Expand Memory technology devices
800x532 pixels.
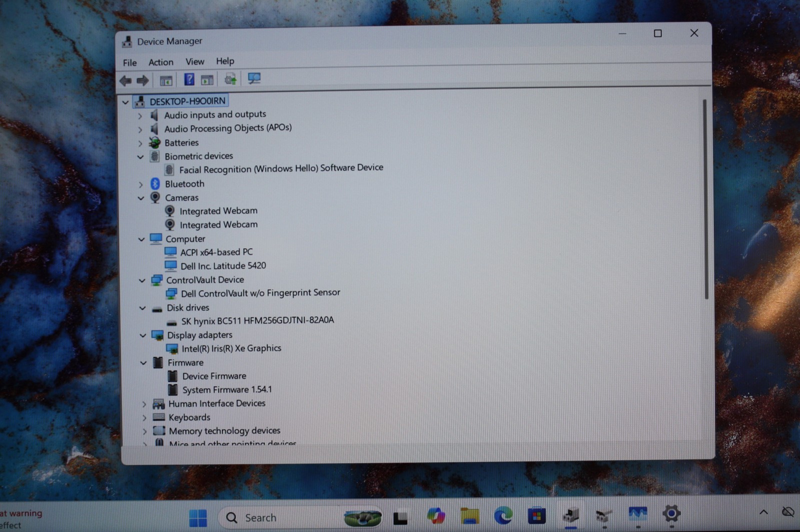(145, 431)
